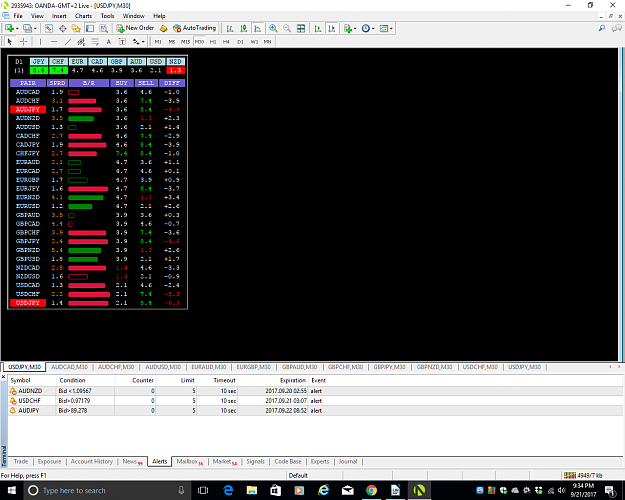Click the New Order button

pos(135,28)
